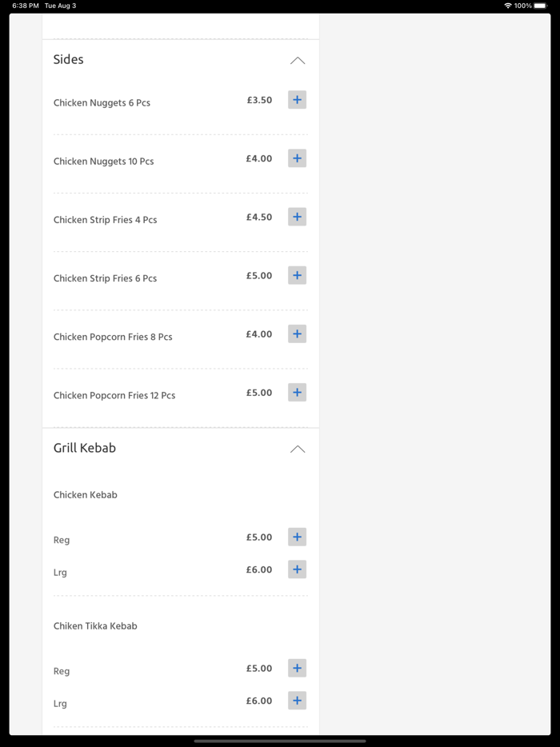
Task: Collapse the Sides section
Action: 298,60
